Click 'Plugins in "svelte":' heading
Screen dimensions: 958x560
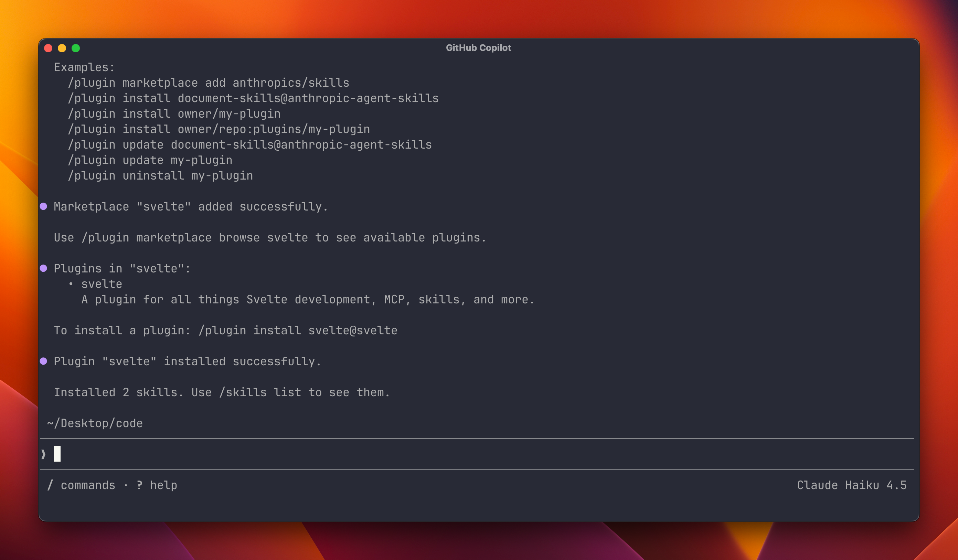point(122,269)
